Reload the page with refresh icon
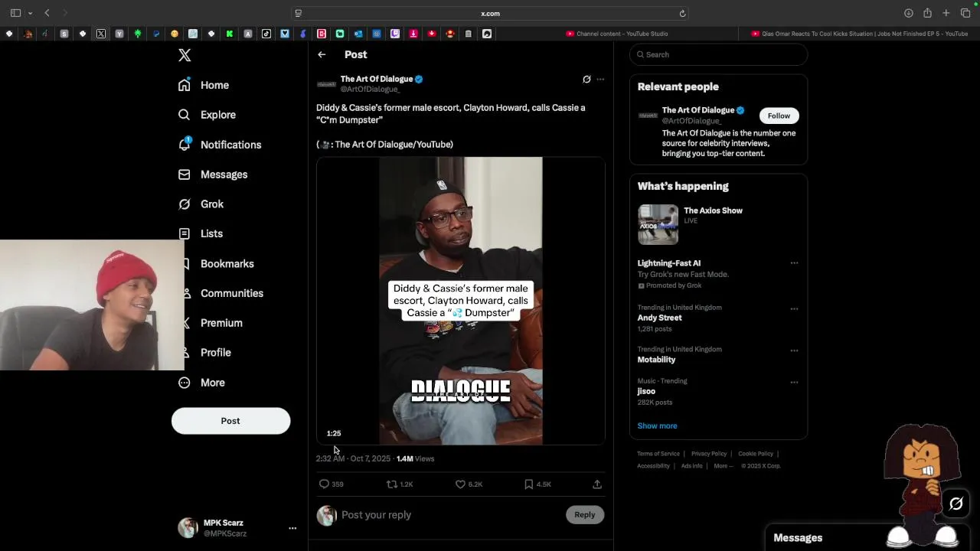This screenshot has height=551, width=980. (x=682, y=13)
